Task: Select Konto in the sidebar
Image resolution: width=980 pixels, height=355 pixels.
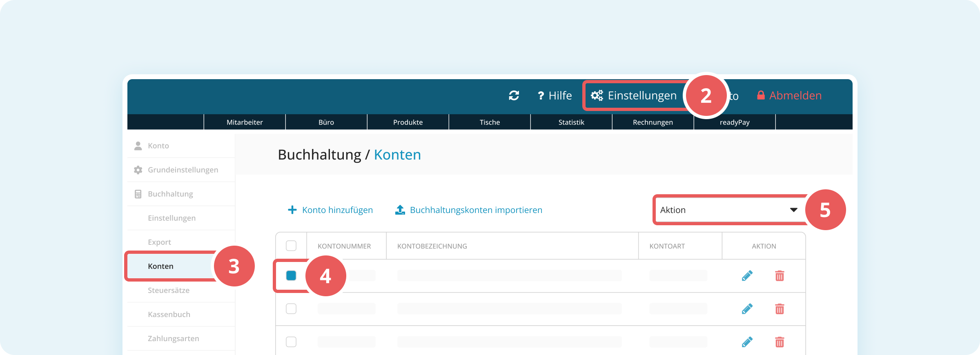Action: [181, 146]
